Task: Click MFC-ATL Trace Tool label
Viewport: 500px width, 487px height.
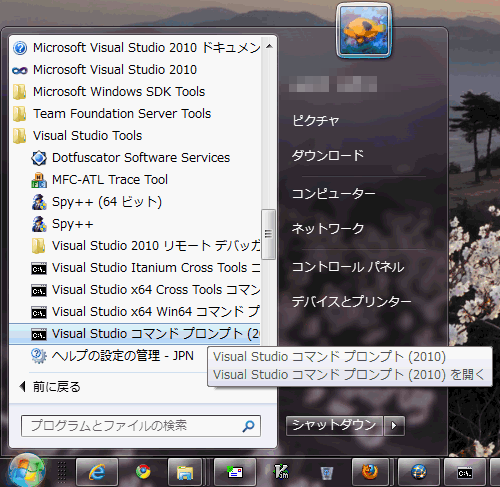Action: (x=110, y=180)
